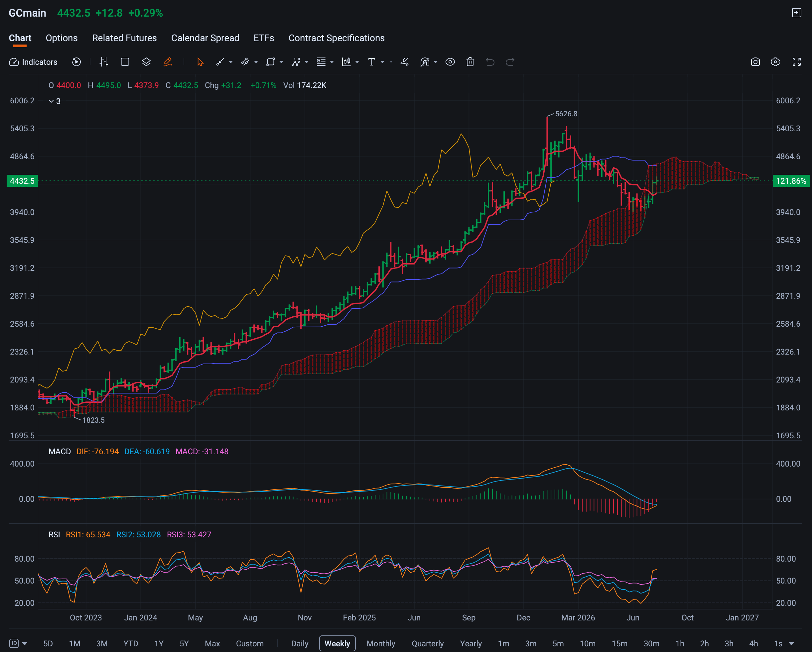Open the Indicators panel
The width and height of the screenshot is (812, 652).
[33, 62]
